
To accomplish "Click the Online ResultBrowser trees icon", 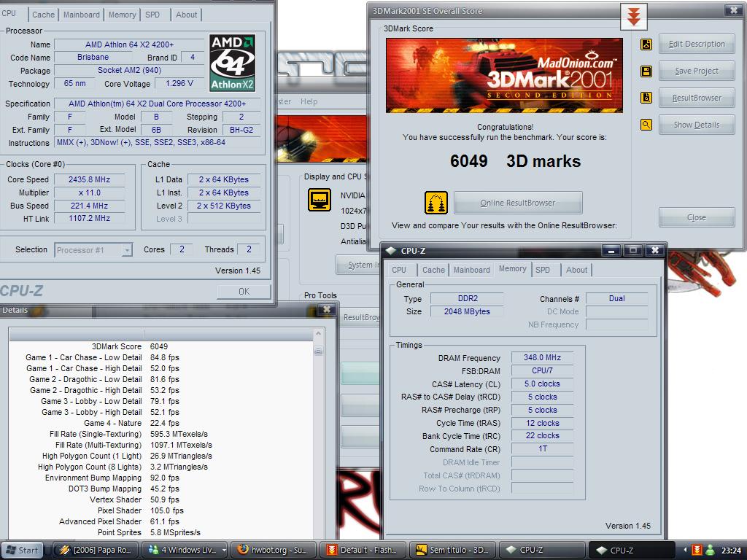I will coord(436,203).
